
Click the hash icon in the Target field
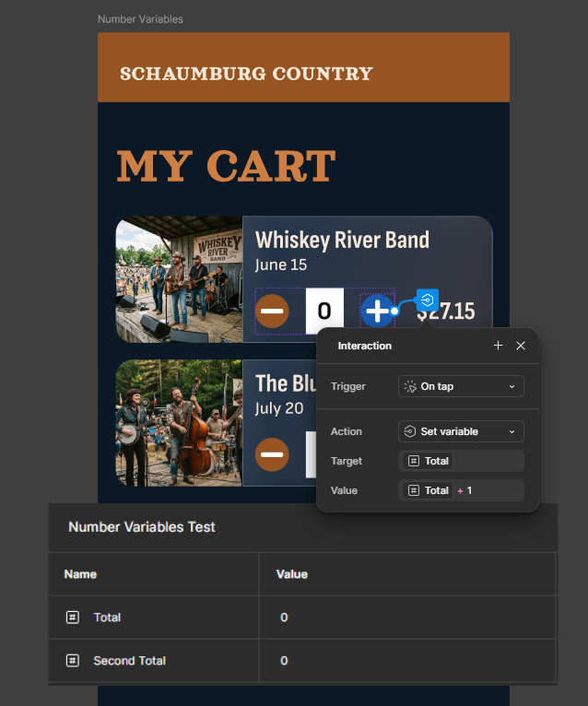[413, 461]
